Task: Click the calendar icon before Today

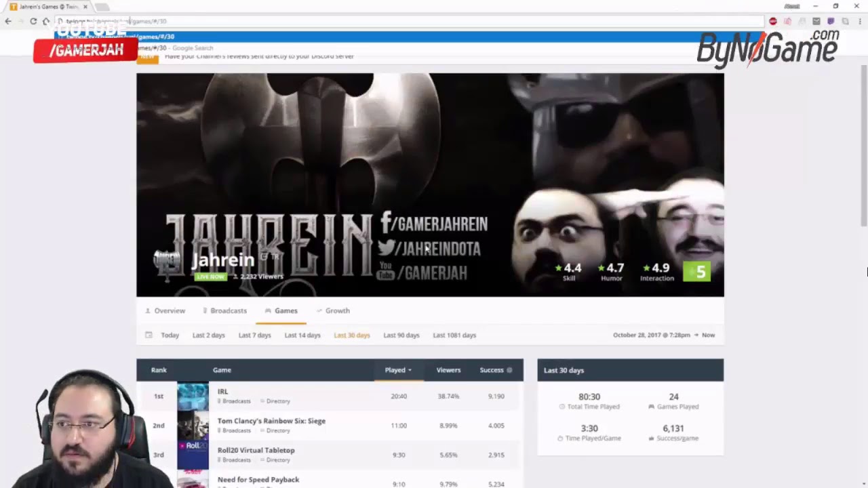Action: pos(149,335)
